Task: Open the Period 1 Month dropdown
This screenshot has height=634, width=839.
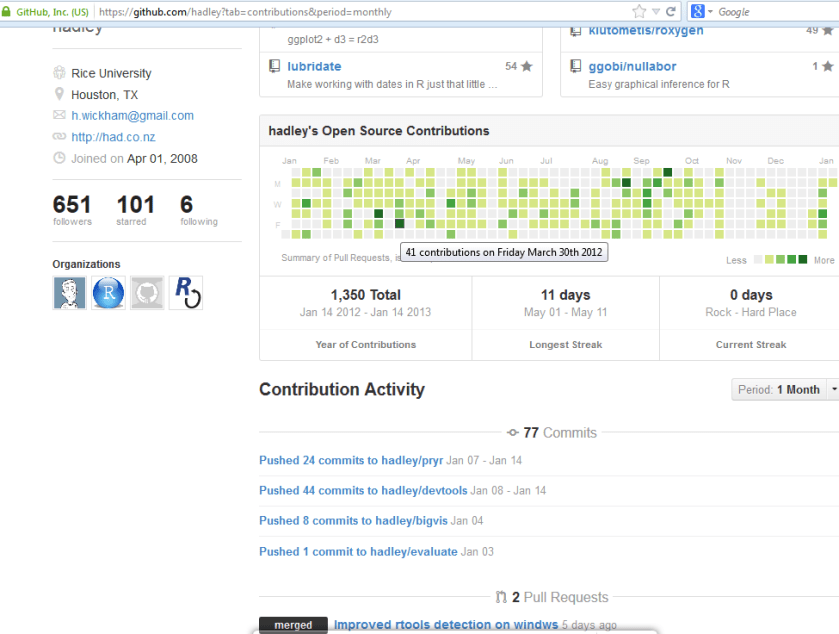Action: (x=784, y=390)
